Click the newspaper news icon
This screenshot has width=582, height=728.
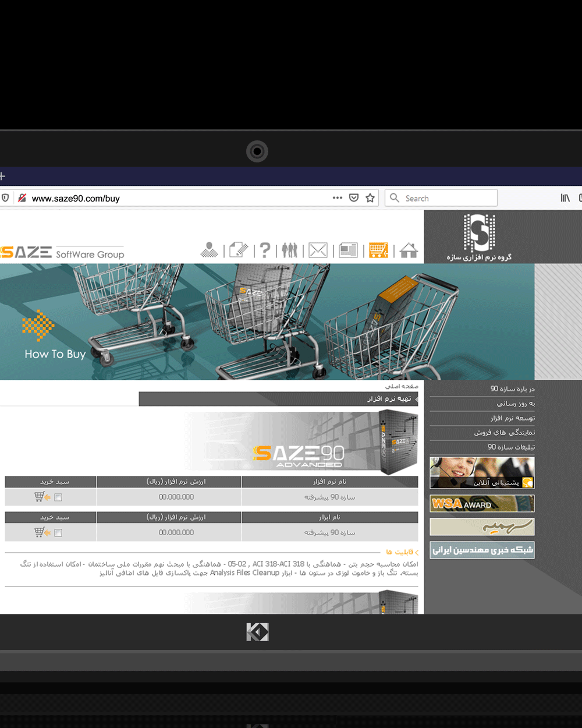coord(348,250)
